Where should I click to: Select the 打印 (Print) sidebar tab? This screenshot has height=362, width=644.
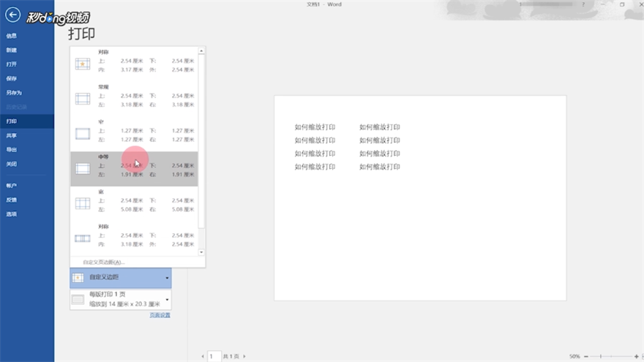click(x=27, y=121)
